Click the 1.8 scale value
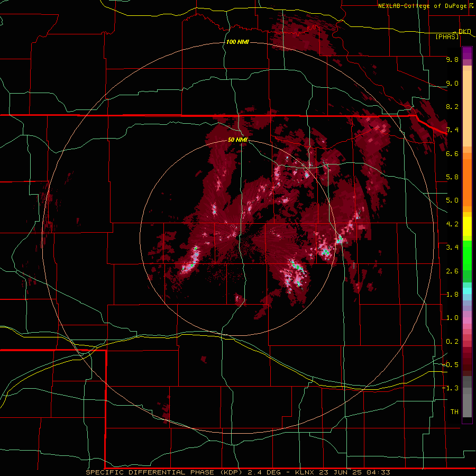Screen dimensions: 476x476 452,295
